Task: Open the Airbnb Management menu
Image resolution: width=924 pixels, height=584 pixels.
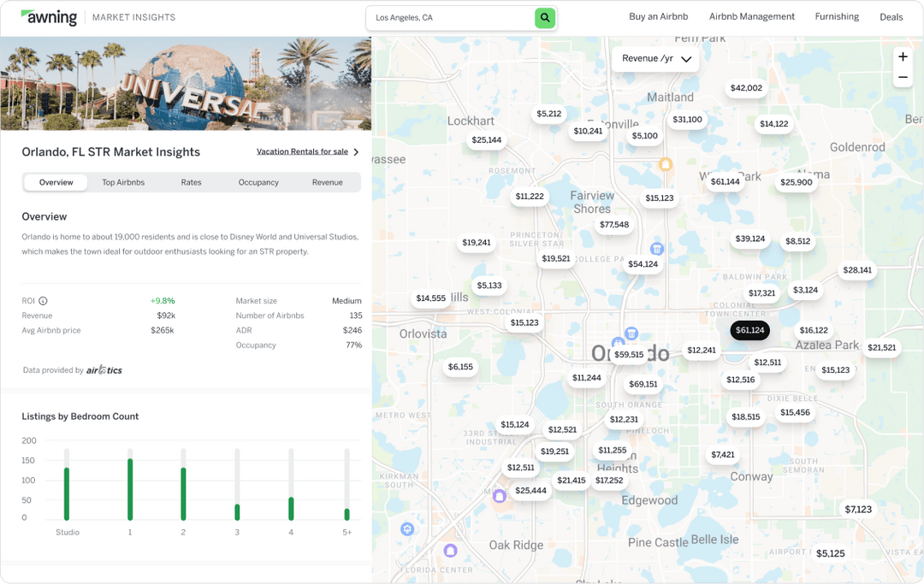Action: [752, 16]
